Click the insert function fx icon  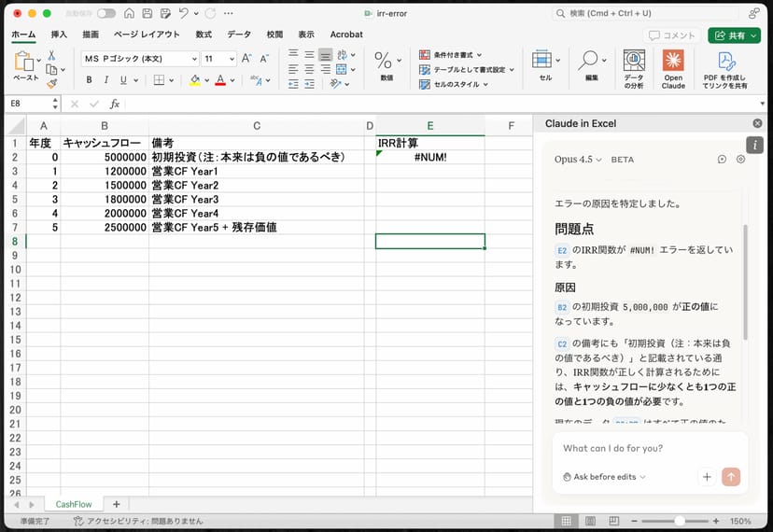pyautogui.click(x=115, y=104)
